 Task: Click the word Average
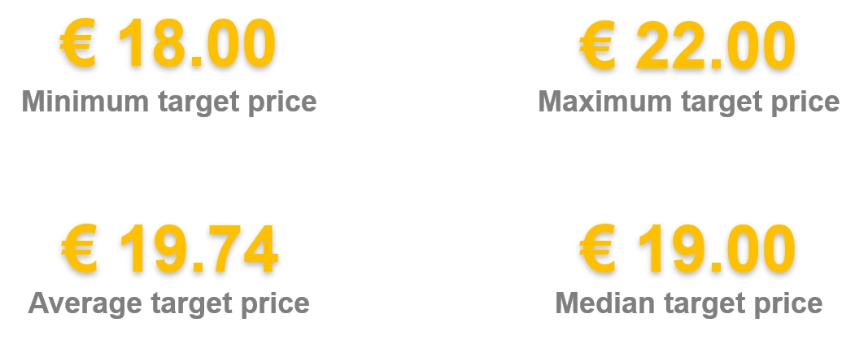click(x=85, y=303)
